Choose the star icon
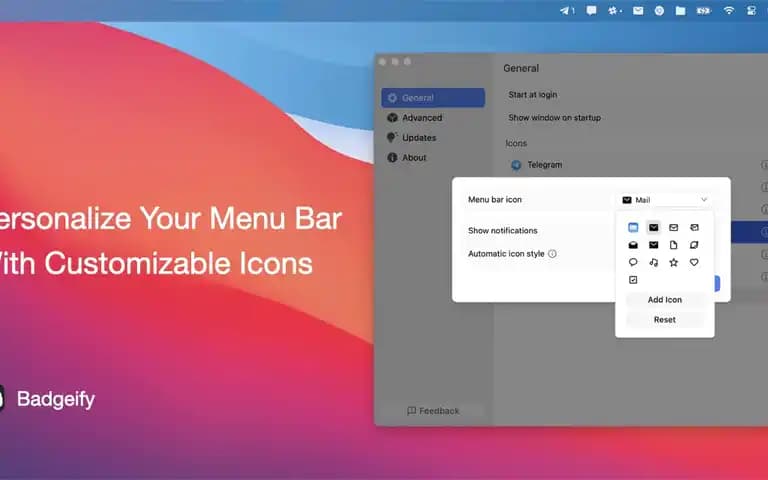Screen dimensions: 768x480 click(x=673, y=263)
